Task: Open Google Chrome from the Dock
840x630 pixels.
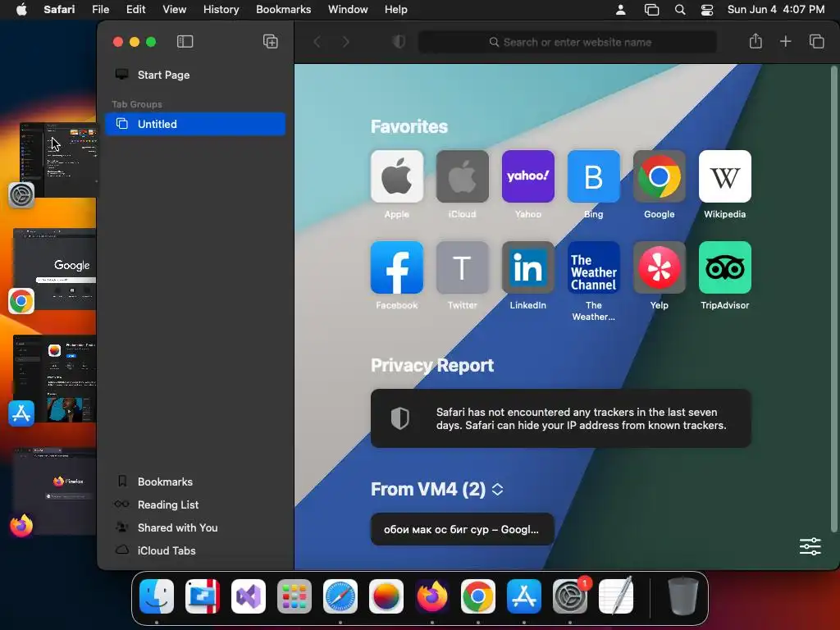Action: click(x=478, y=596)
